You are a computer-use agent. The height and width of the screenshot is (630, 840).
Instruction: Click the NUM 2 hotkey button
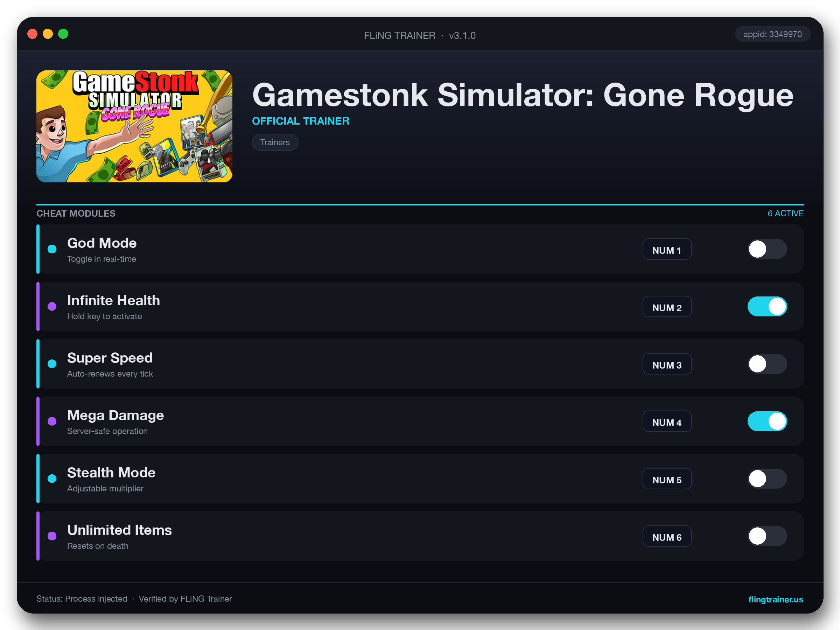point(667,307)
